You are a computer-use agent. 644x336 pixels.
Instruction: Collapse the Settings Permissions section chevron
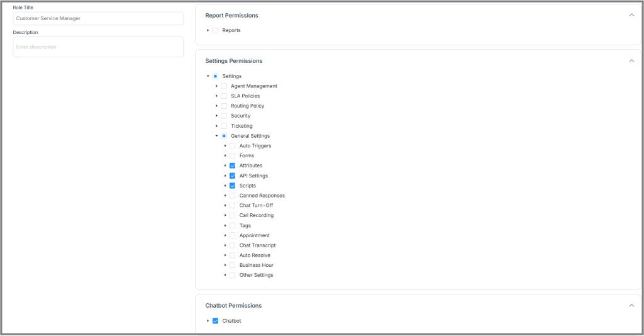[x=631, y=61]
